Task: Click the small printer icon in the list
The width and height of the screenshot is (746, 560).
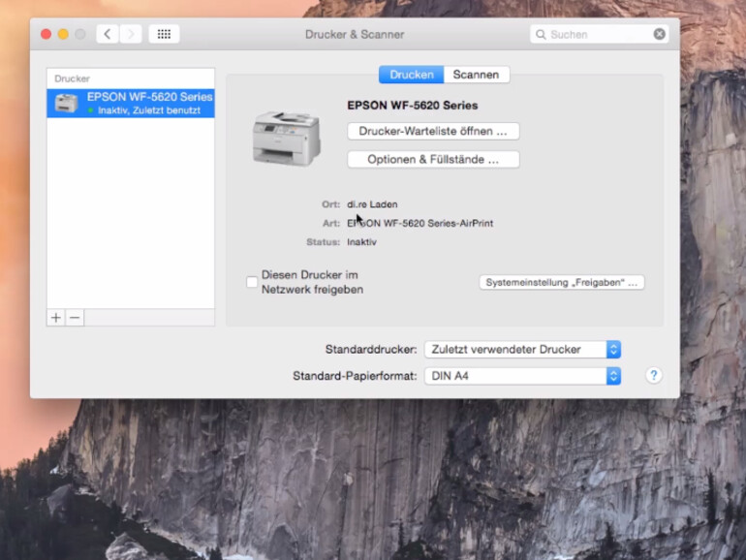Action: pyautogui.click(x=66, y=104)
